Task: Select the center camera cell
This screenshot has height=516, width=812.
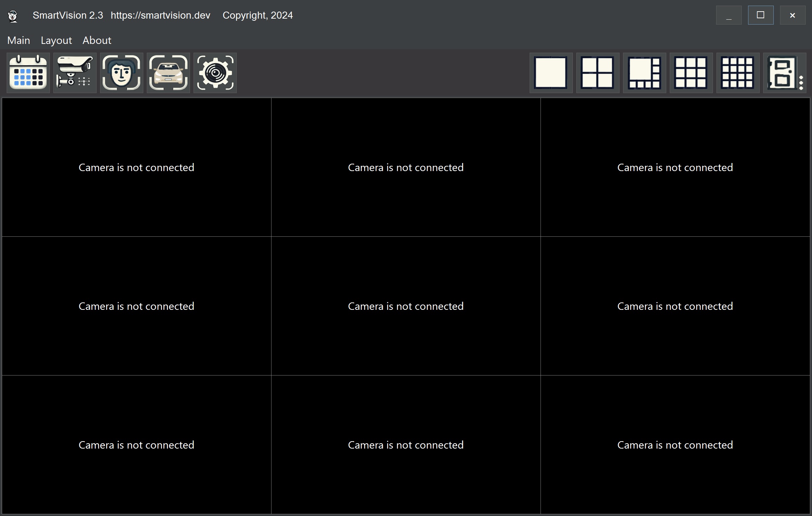Action: (406, 306)
